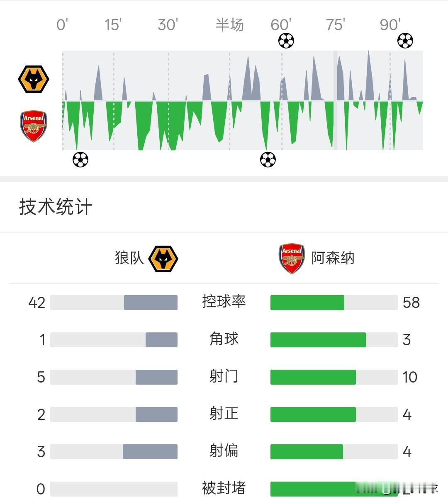Tap the Wolves badge next to 狼队
Viewport: 448px width, 504px height.
(163, 259)
